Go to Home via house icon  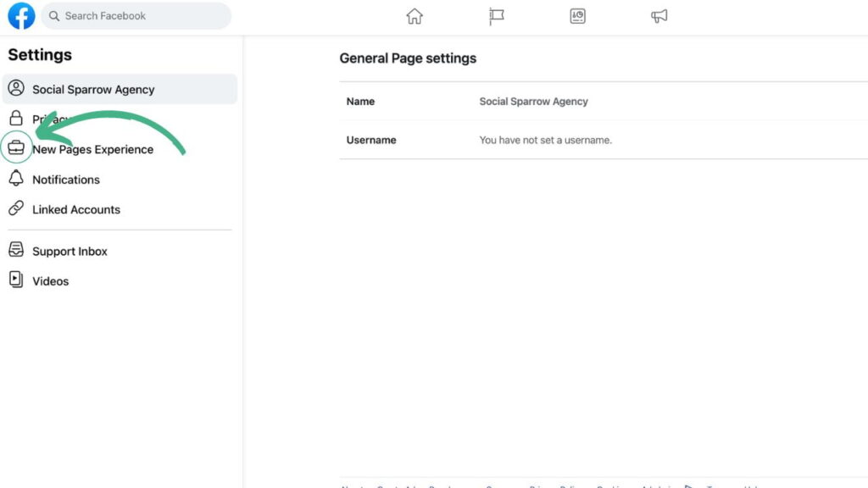point(414,16)
